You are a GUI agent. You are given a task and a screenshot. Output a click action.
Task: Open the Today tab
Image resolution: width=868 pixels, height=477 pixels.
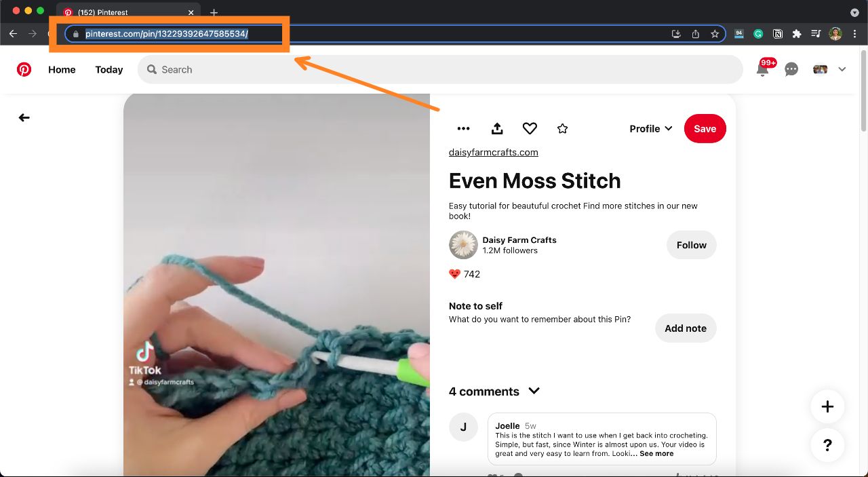coord(109,69)
